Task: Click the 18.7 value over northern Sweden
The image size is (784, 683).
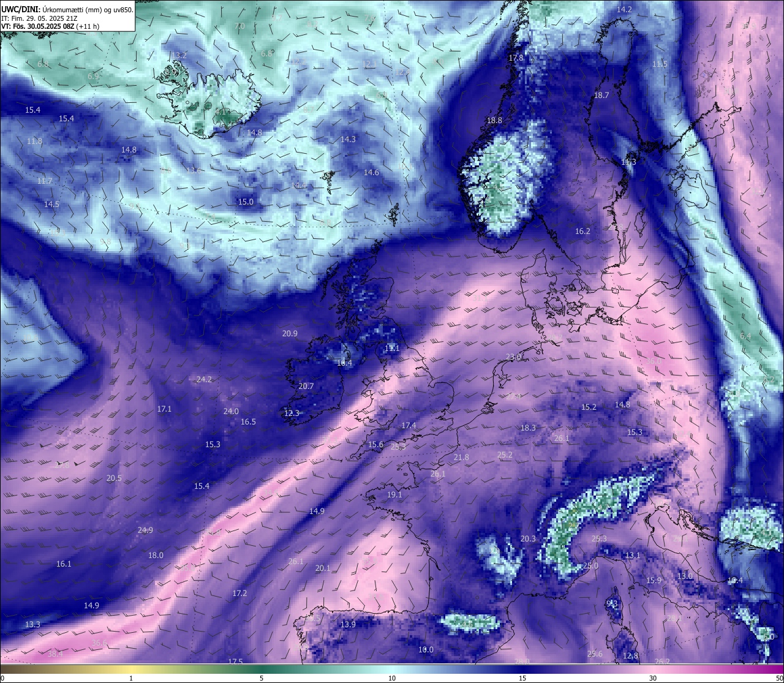Action: tap(601, 96)
